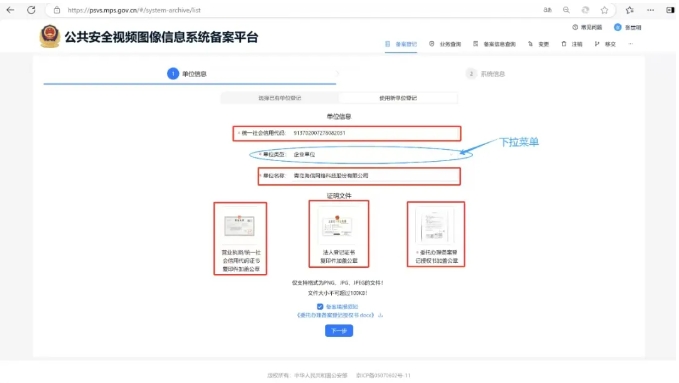Reload the page with the refresh icon
679x383 pixels.
[x=31, y=10]
